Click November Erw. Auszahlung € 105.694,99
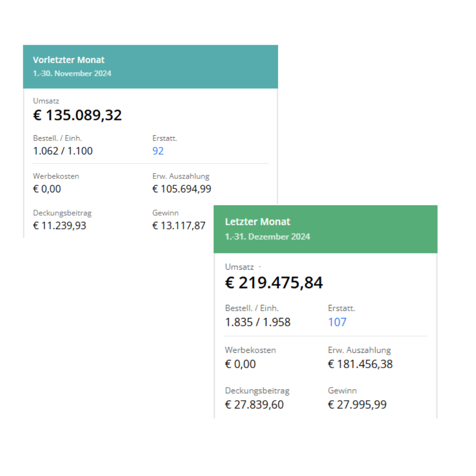Image resolution: width=476 pixels, height=476 pixels. click(182, 189)
